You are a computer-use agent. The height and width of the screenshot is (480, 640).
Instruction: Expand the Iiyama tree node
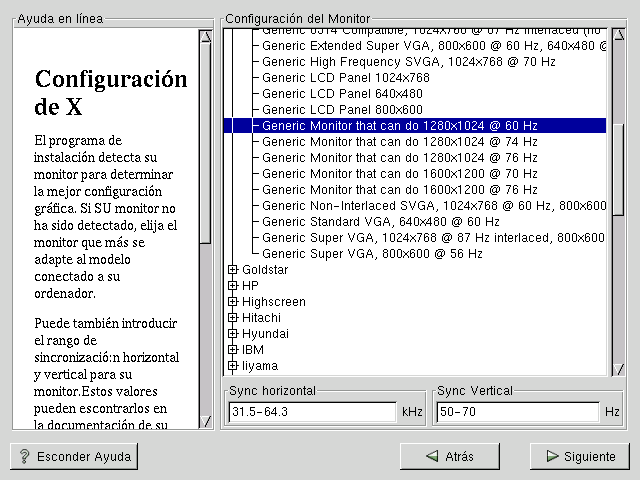[x=233, y=366]
